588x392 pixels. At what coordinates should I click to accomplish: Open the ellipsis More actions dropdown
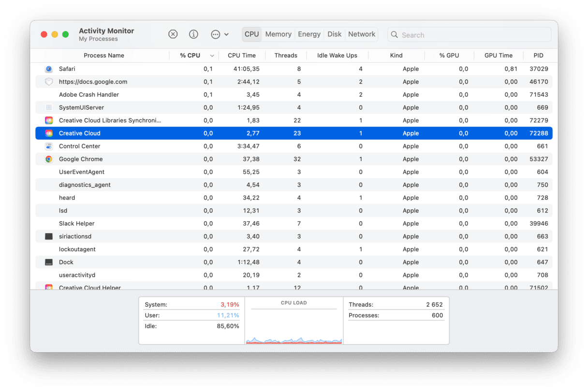216,34
